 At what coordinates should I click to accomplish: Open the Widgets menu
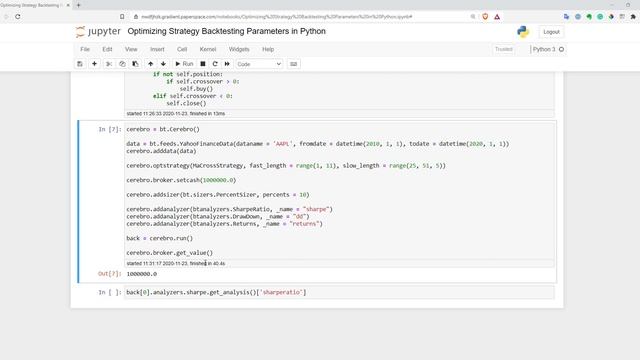239,49
